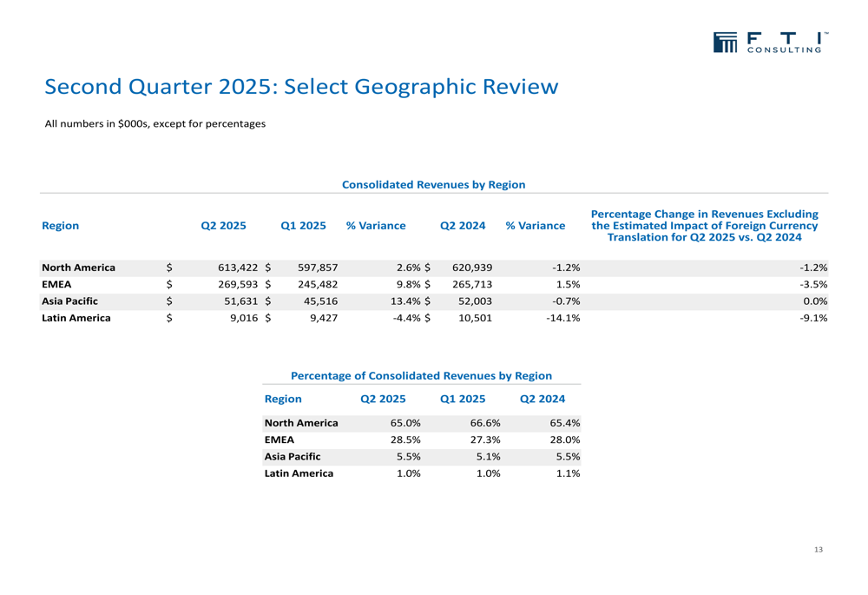This screenshot has width=868, height=595.
Task: Click the EMEA row label in revenues table
Action: click(x=57, y=284)
